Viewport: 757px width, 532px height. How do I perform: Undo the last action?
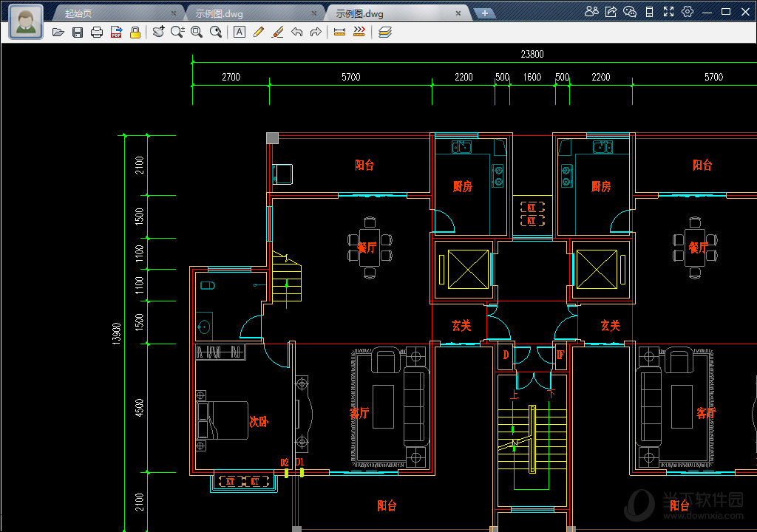click(297, 32)
